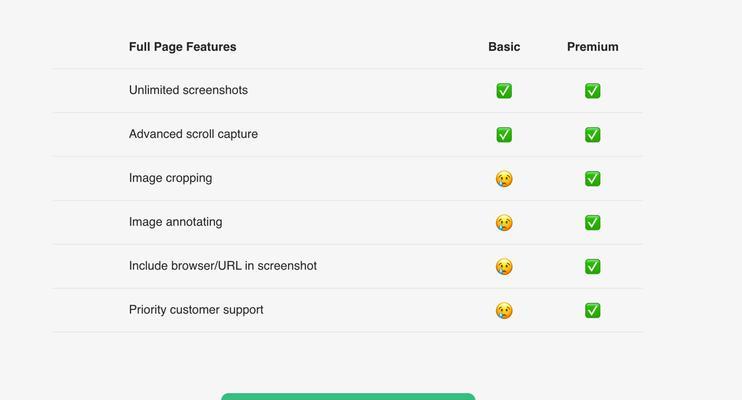Click Basic checkmark for Advanced scroll capture
This screenshot has width=742, height=400.
504,134
